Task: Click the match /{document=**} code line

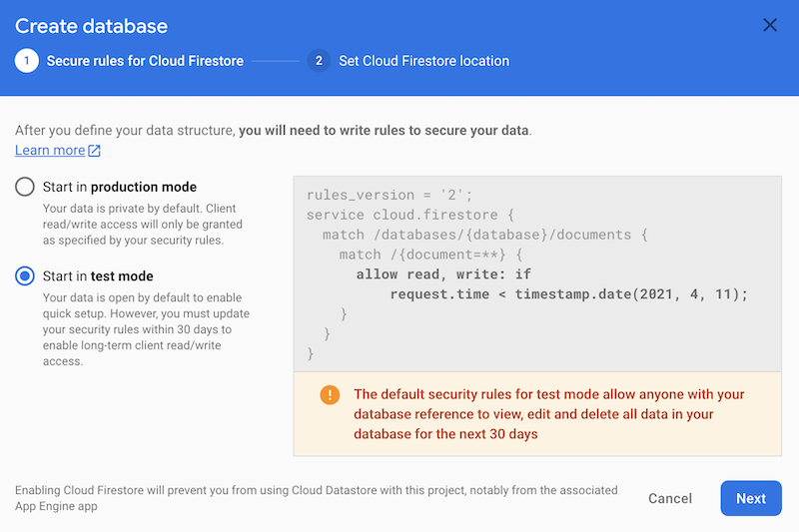Action: [431, 255]
